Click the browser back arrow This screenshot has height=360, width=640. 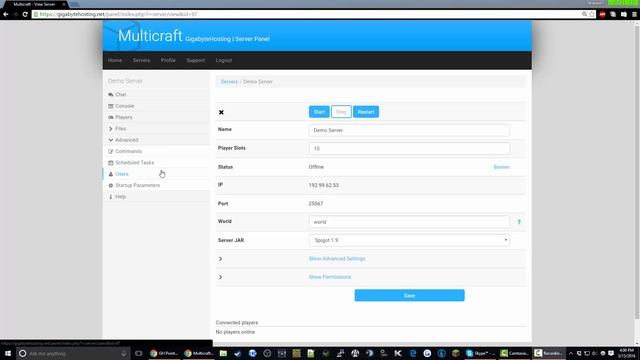6,14
